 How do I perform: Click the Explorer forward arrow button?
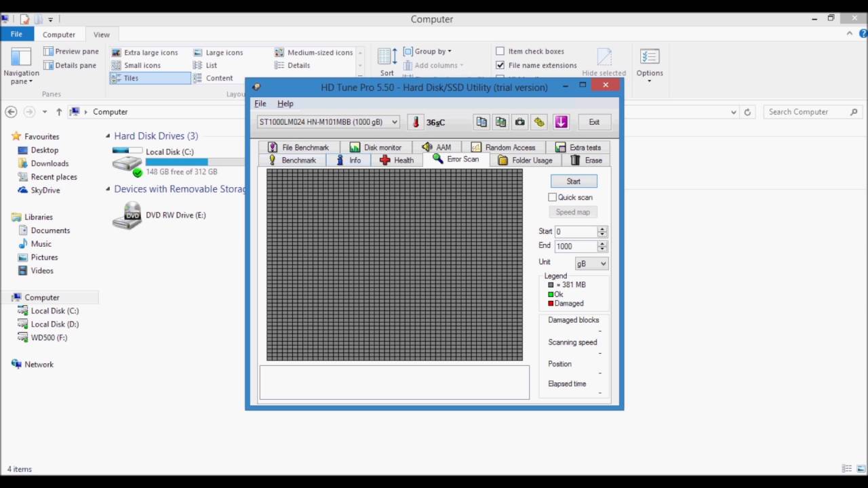(29, 112)
